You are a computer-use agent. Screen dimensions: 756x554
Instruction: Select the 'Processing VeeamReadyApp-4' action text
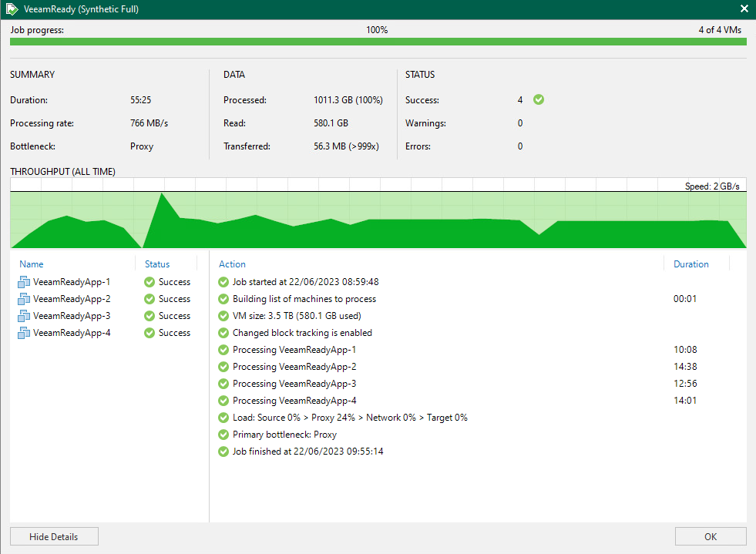point(294,401)
